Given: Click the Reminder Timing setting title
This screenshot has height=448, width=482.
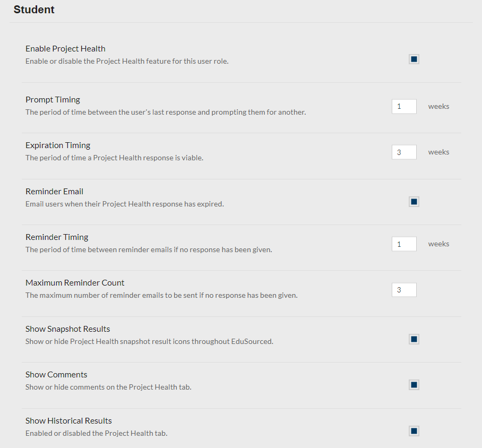Looking at the screenshot, I should click(57, 237).
